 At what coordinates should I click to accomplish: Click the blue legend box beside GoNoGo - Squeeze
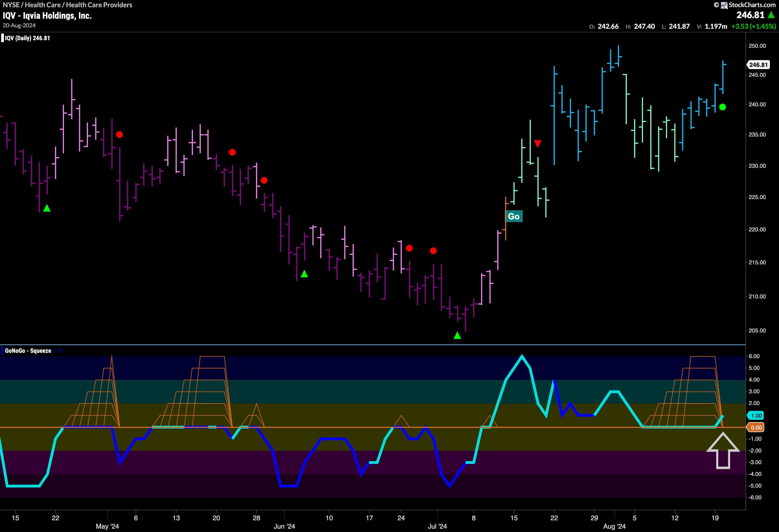pos(2,351)
